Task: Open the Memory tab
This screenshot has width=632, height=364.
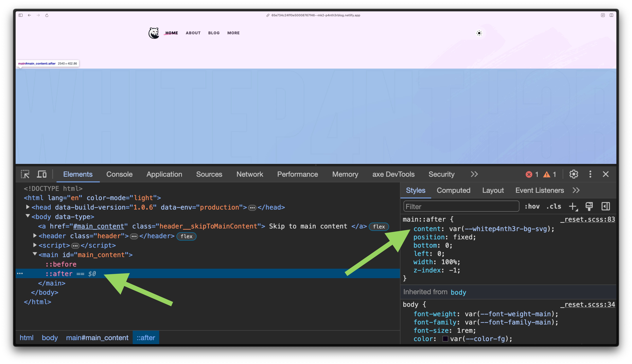Action: [345, 174]
